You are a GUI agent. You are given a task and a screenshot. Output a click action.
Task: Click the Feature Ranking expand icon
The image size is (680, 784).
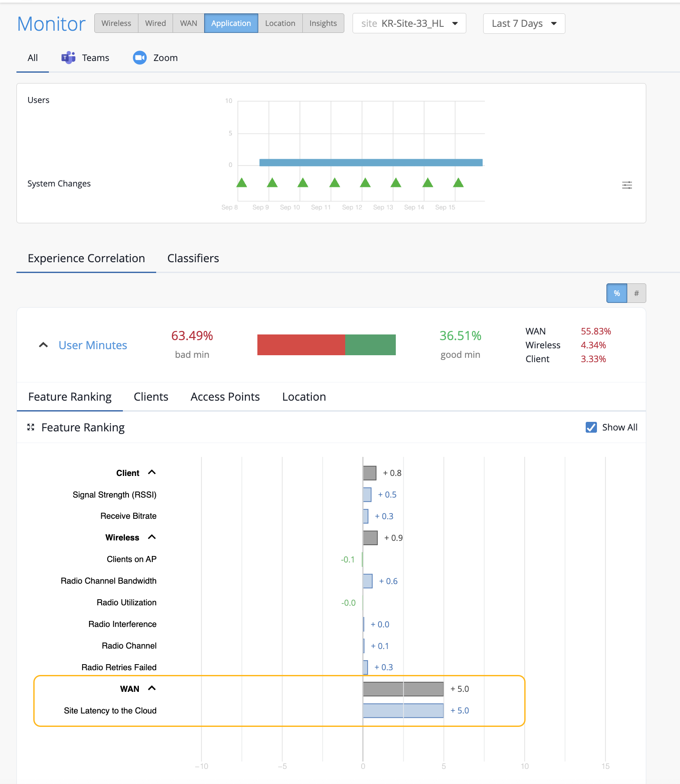[31, 427]
